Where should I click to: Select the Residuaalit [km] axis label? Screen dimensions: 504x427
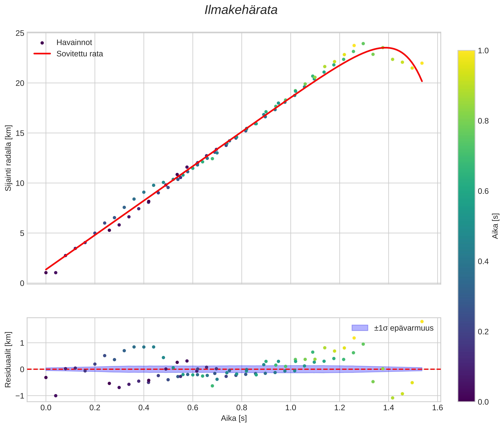[8, 360]
